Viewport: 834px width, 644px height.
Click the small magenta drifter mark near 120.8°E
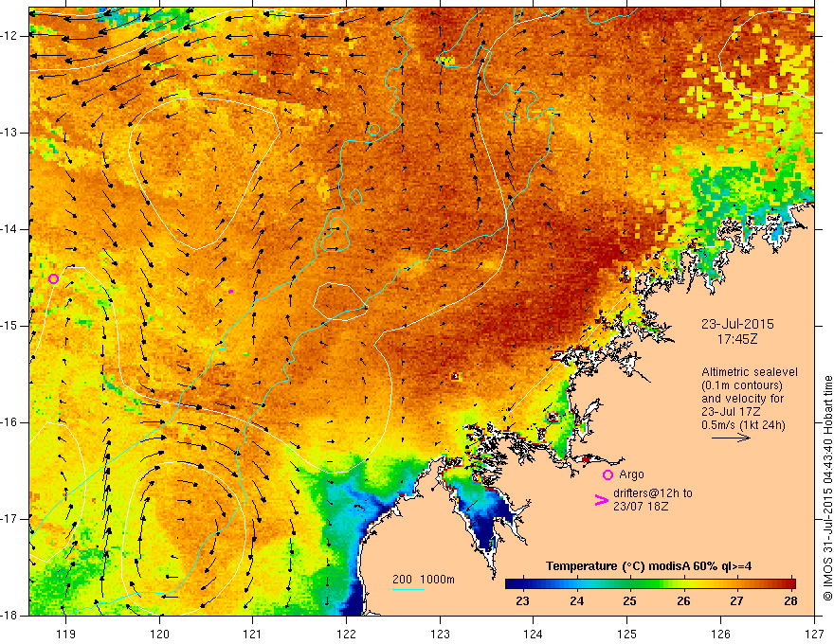231,291
